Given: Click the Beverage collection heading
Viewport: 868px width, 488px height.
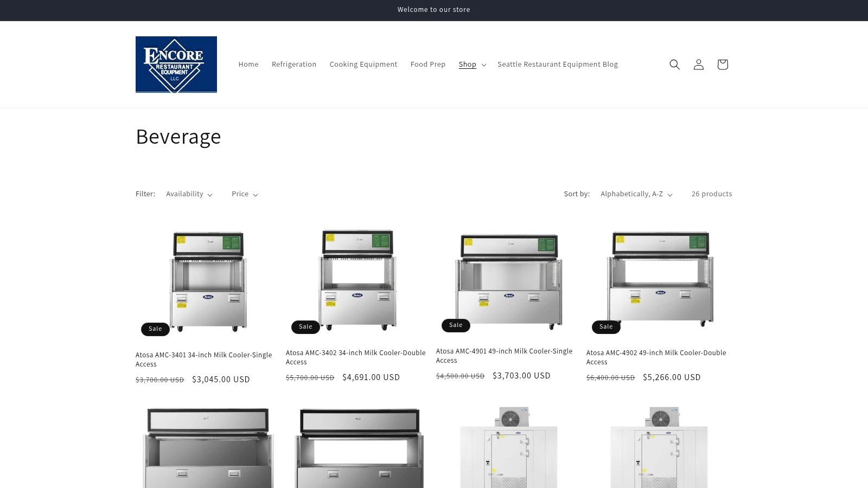Looking at the screenshot, I should click(178, 137).
